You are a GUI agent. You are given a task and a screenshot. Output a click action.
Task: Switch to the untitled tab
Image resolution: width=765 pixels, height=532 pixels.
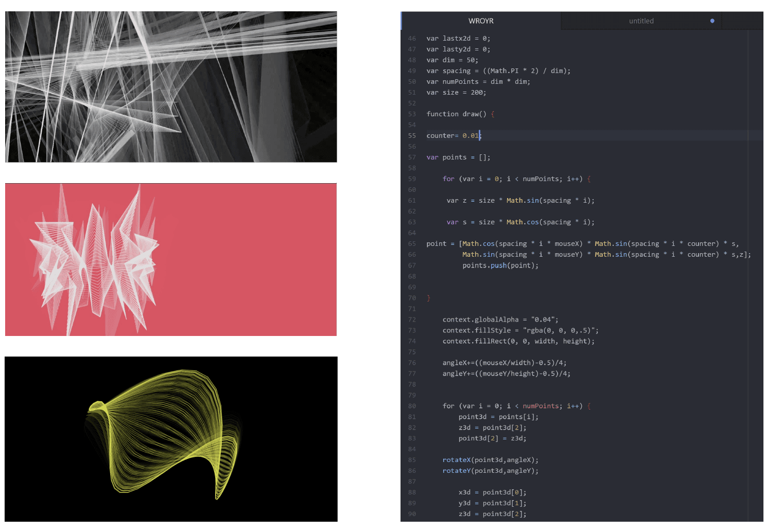[x=641, y=21]
